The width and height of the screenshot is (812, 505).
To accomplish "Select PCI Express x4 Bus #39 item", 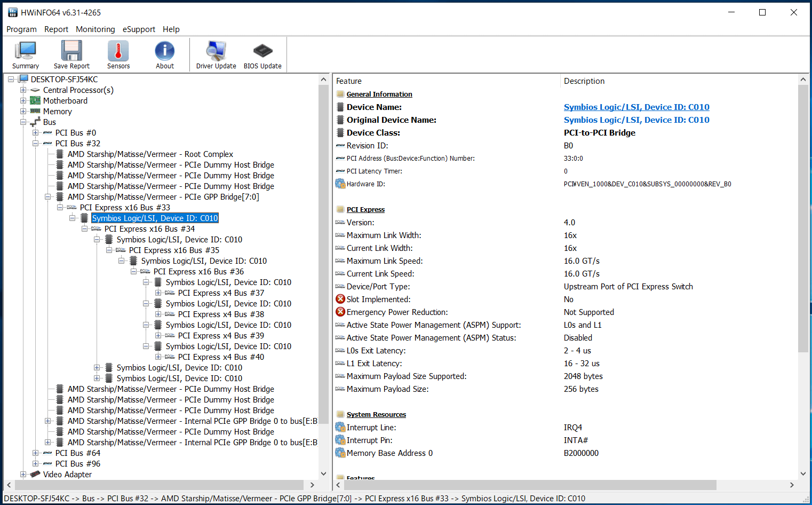I will pos(221,335).
